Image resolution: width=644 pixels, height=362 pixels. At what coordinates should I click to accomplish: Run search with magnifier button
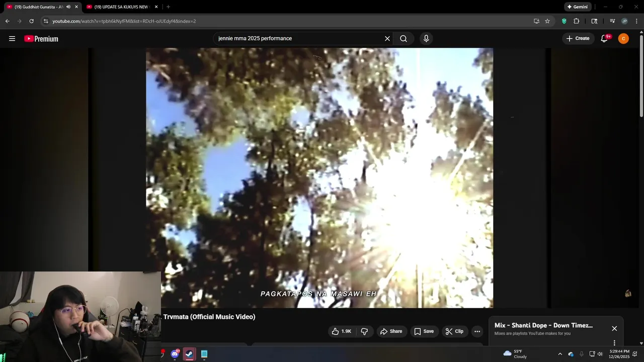click(404, 39)
